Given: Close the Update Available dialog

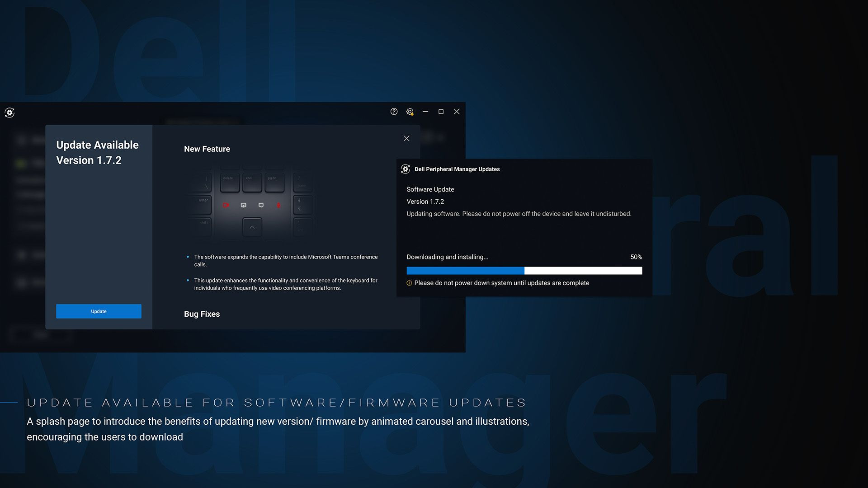Looking at the screenshot, I should click(406, 138).
